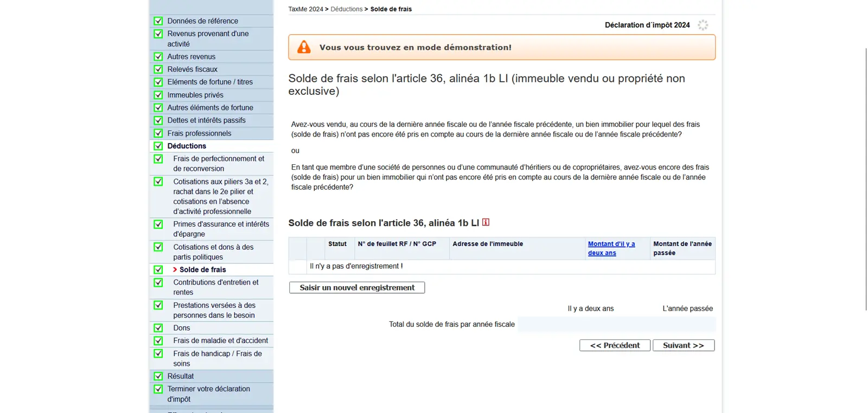Click green checkmark icon beside Immeubles privés
Viewport: 868px width, 413px height.
click(x=158, y=95)
